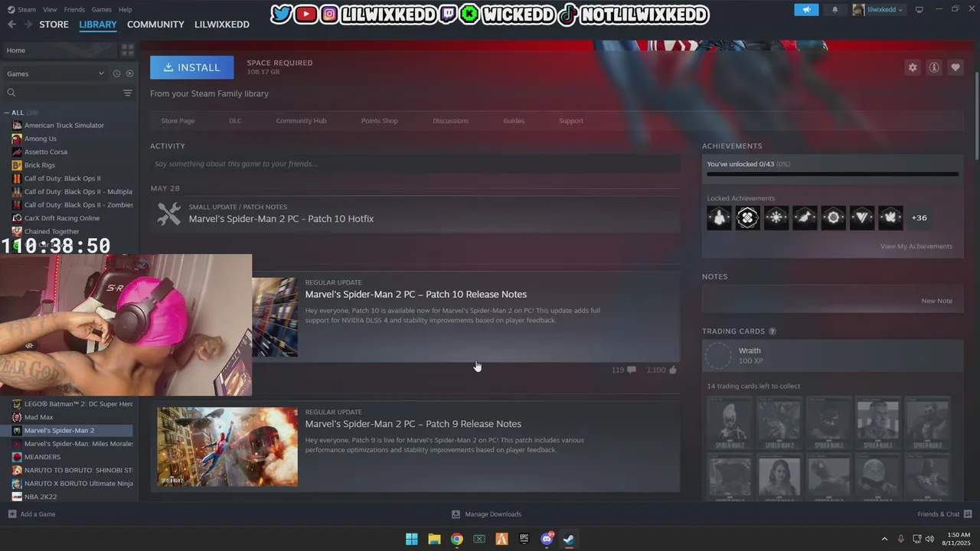This screenshot has height=551, width=980.
Task: Open the DLC link
Action: 235,121
